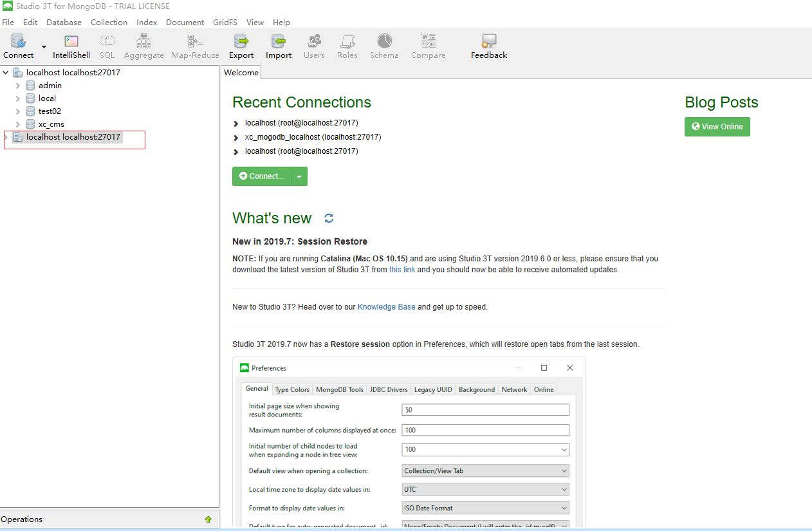Expand the test02 database node
Image resolution: width=812 pixels, height=531 pixels.
pyautogui.click(x=18, y=111)
